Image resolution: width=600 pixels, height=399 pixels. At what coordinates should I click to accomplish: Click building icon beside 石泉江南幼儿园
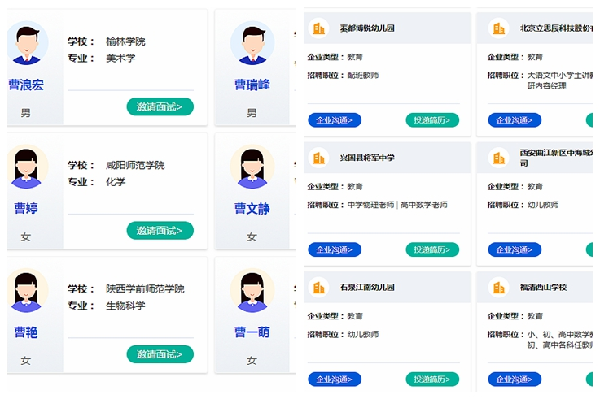click(319, 287)
